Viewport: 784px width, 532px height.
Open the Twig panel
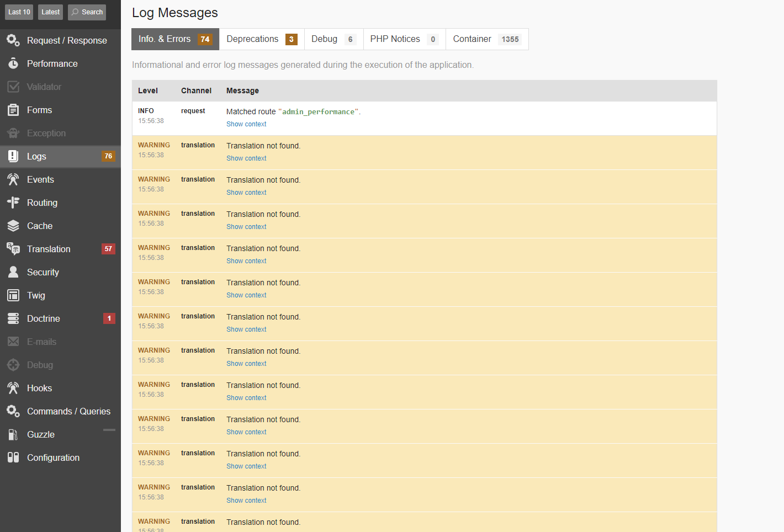coord(60,295)
